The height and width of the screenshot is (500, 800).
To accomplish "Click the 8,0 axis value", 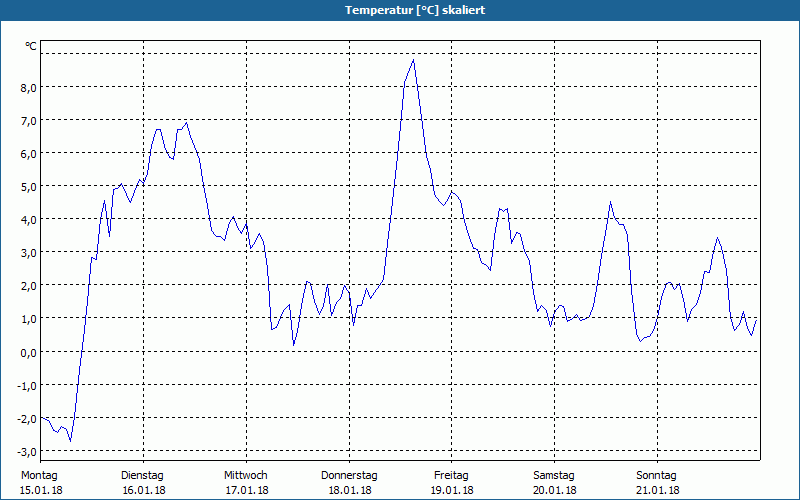I will click(29, 87).
